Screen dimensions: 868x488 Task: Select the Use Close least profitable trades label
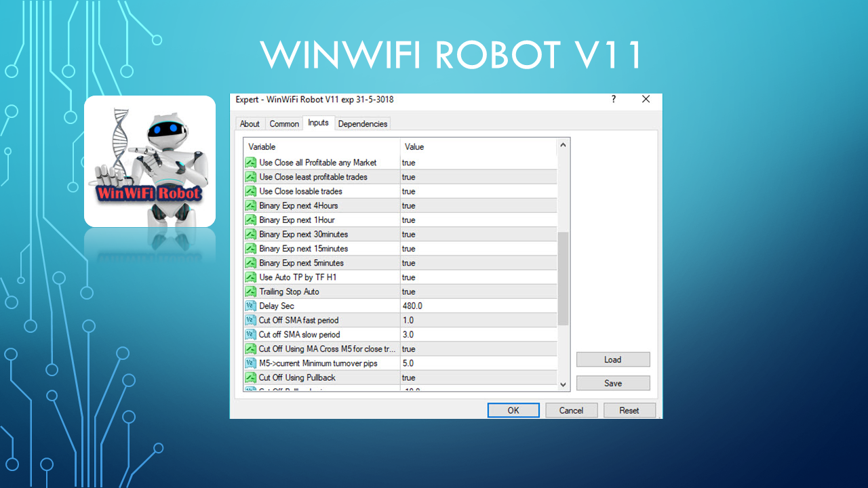pyautogui.click(x=313, y=177)
